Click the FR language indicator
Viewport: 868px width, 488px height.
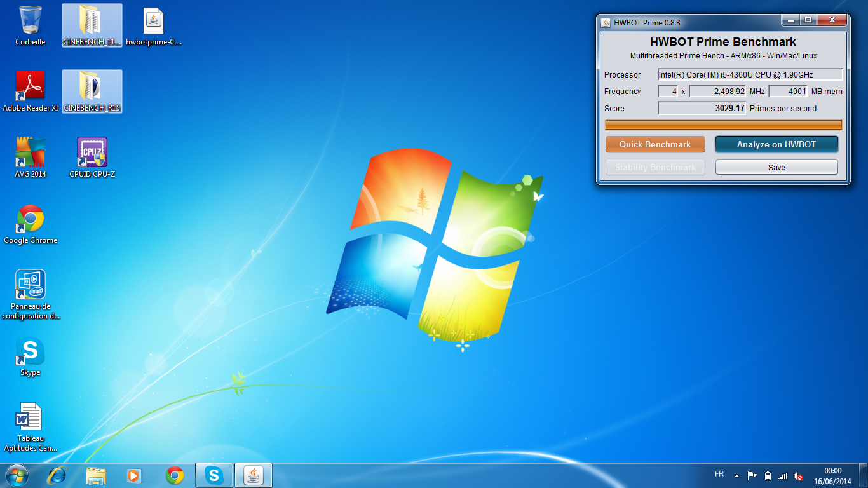(719, 474)
